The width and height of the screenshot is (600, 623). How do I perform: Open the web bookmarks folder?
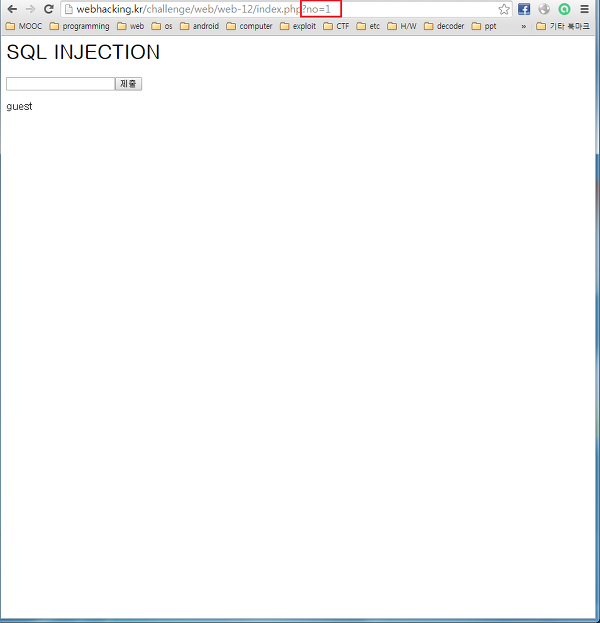coord(131,26)
